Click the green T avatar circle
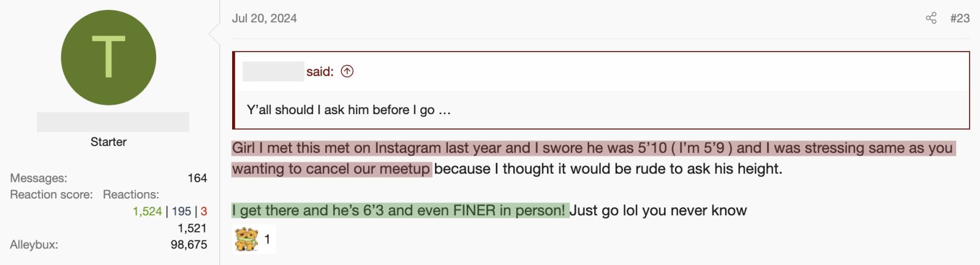The image size is (980, 265). tap(108, 58)
